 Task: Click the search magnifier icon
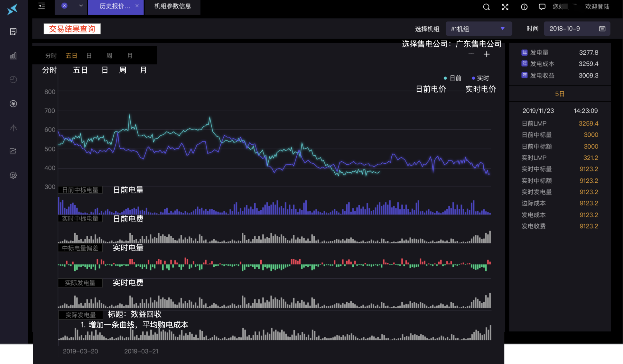point(486,7)
